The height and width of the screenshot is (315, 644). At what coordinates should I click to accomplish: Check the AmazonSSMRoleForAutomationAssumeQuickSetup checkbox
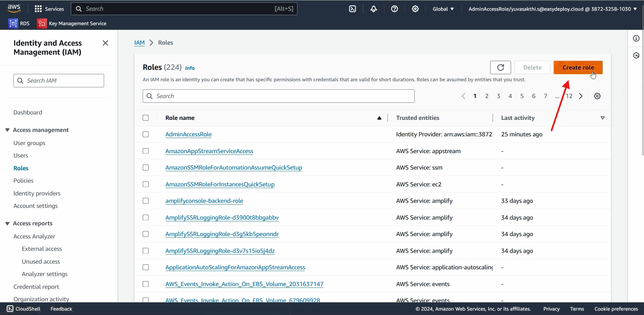coord(146,168)
